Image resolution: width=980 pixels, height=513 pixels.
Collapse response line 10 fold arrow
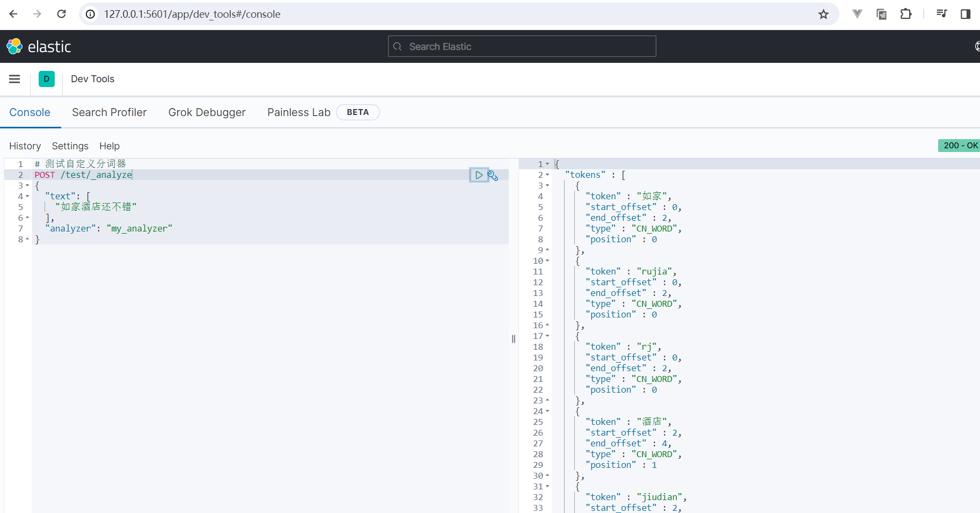pyautogui.click(x=547, y=261)
